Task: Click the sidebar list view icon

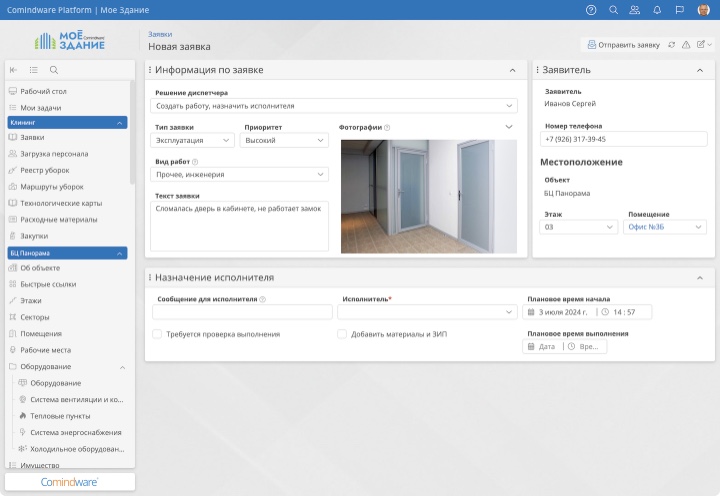Action: 34,70
